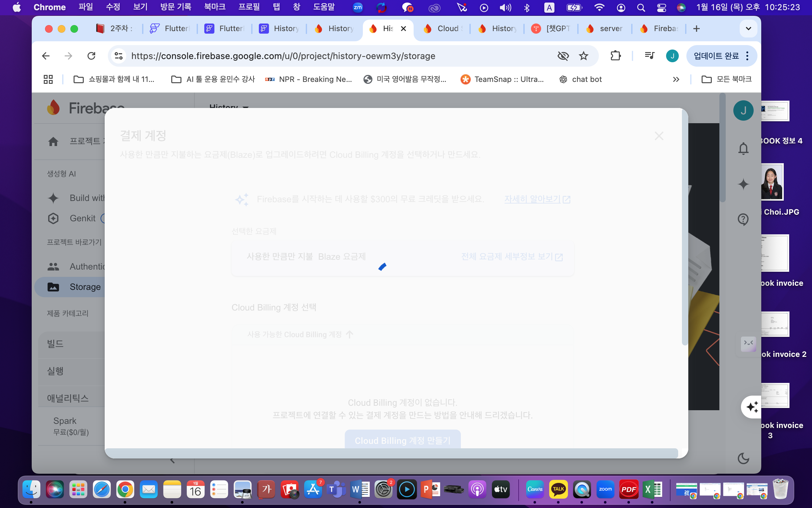812x508 pixels.
Task: Expand the 실행 category
Action: (71, 371)
